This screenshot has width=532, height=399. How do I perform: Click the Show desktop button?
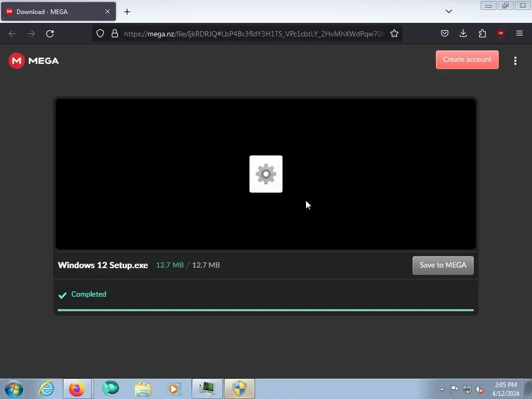click(x=528, y=389)
